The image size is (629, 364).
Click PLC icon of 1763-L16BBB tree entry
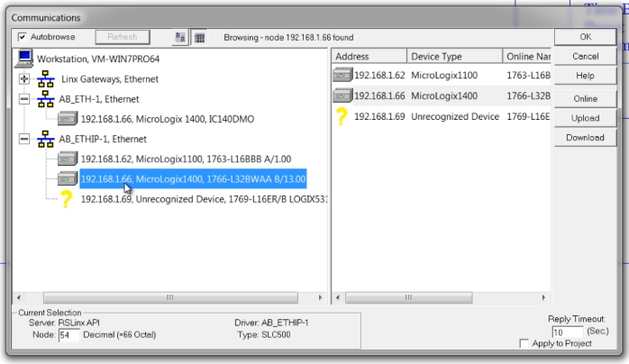click(68, 159)
